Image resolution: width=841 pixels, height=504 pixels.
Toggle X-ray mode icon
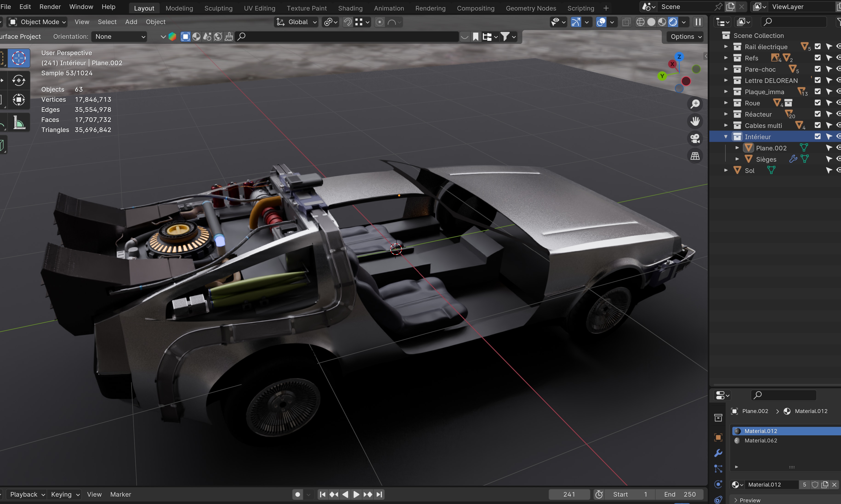tap(626, 22)
